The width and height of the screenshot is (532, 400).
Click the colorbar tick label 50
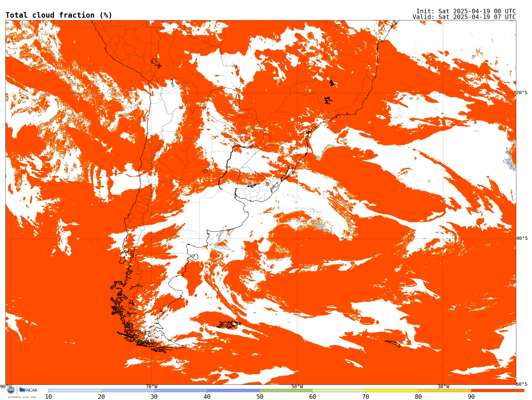260,397
